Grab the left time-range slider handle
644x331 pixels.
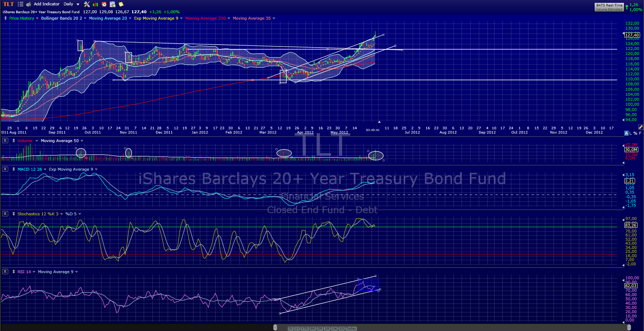click(x=275, y=327)
